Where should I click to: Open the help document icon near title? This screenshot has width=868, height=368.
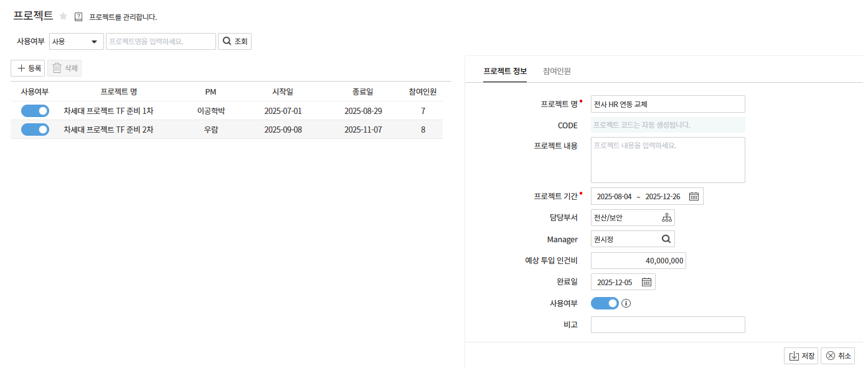[x=78, y=17]
